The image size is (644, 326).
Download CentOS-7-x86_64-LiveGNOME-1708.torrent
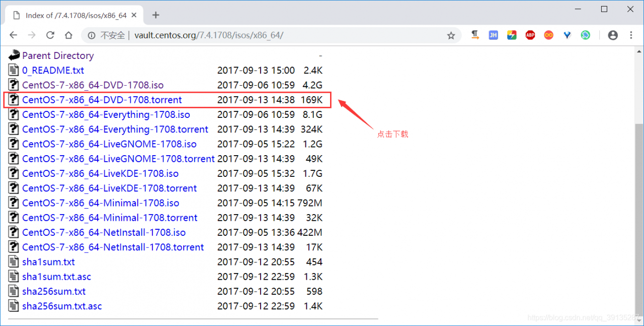click(x=118, y=159)
